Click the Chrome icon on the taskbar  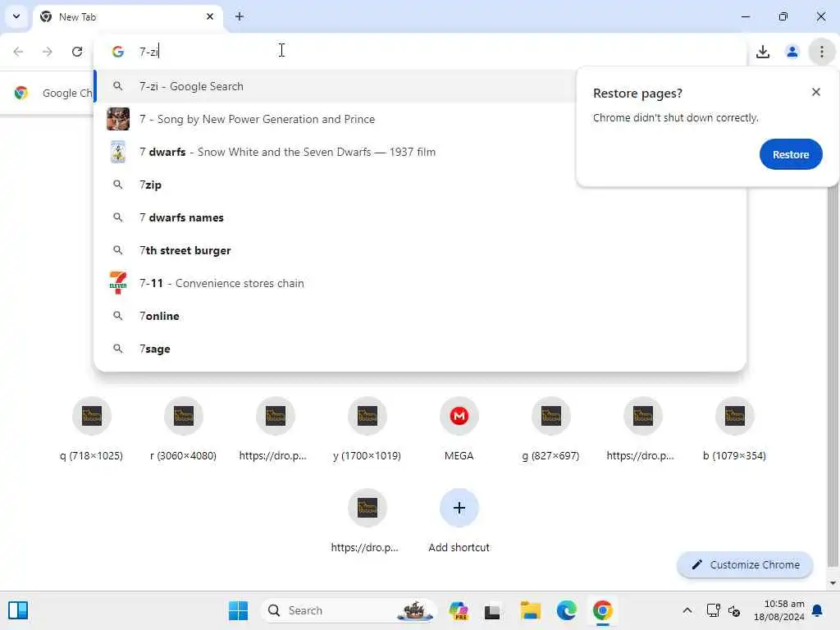(x=603, y=610)
